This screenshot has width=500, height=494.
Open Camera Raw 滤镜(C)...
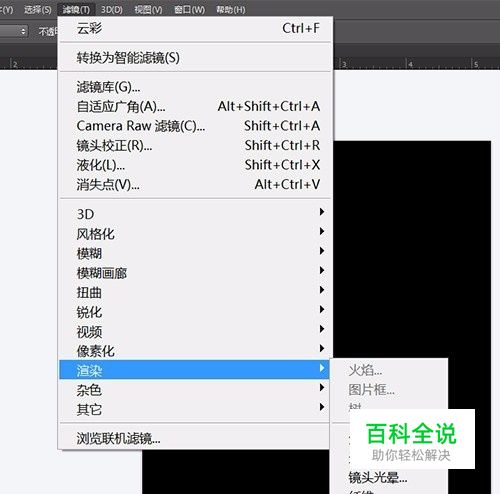(195, 126)
